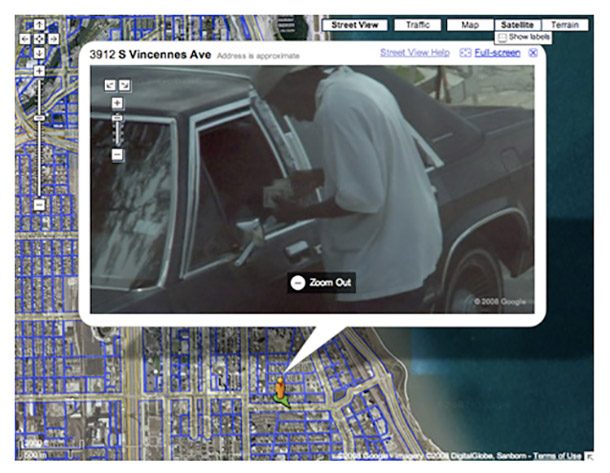Click the full-screen expand icon
The height and width of the screenshot is (473, 610).
pyautogui.click(x=465, y=53)
